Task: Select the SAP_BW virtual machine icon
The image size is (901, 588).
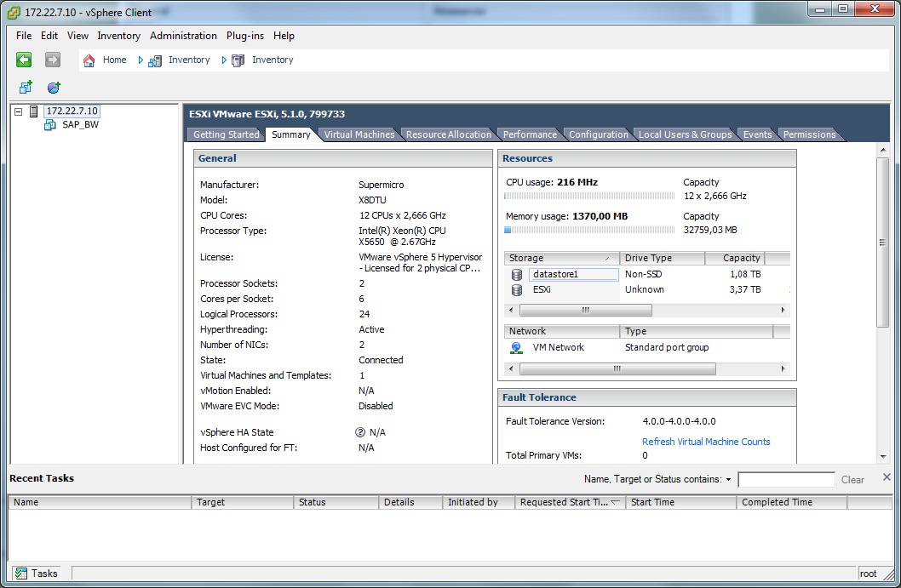Action: [50, 124]
